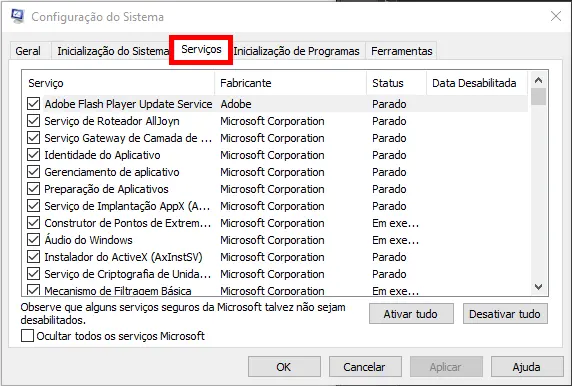572x386 pixels.
Task: Go to Inicialização de Programas tab
Action: [x=296, y=51]
